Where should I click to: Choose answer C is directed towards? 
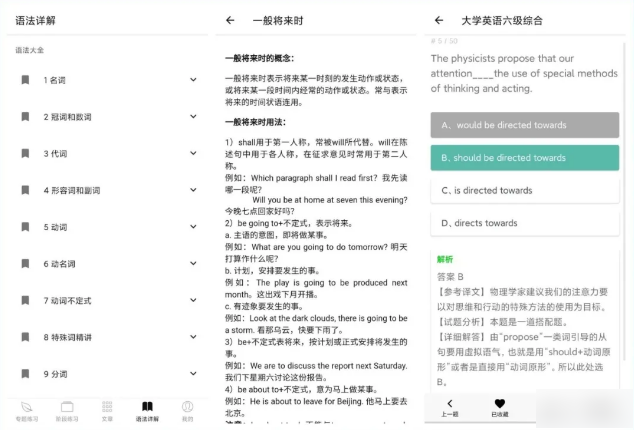pos(524,191)
